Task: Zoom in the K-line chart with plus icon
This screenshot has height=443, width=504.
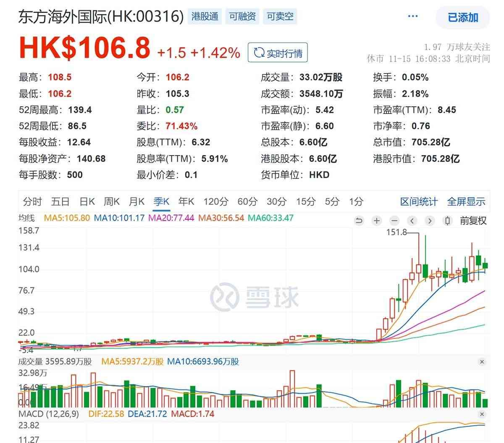Action: pyautogui.click(x=377, y=221)
